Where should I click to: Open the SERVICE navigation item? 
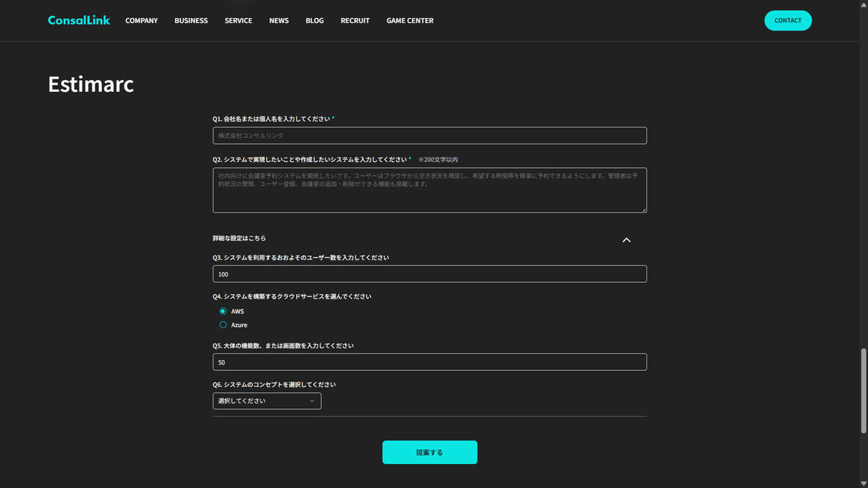tap(238, 20)
